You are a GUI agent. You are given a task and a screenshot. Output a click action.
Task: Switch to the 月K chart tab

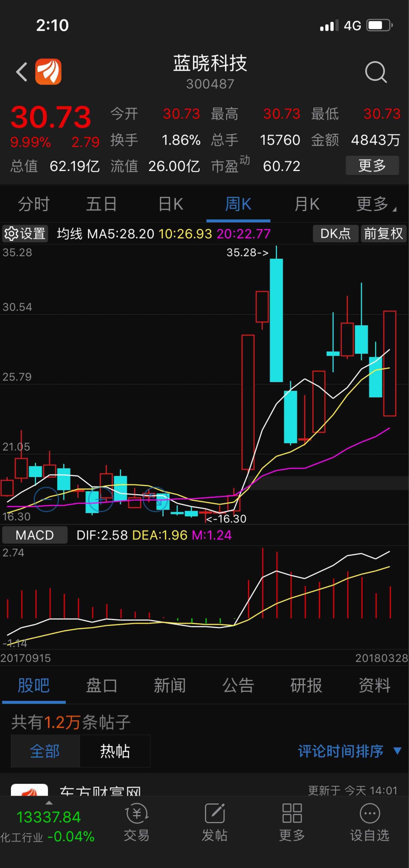pos(307,204)
